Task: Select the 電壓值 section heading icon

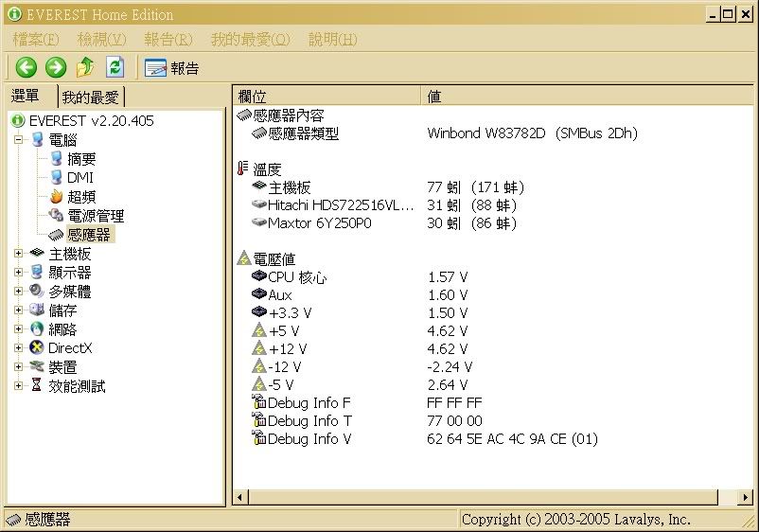Action: (243, 258)
